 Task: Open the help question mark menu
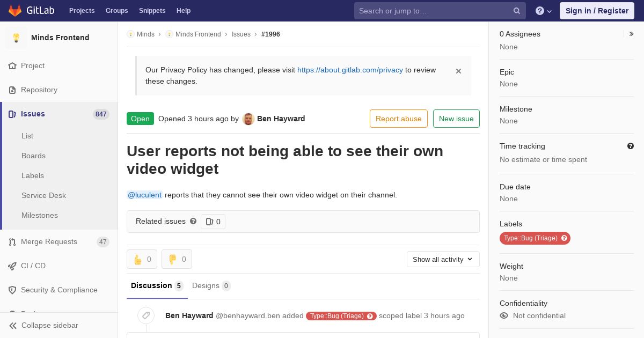pos(544,11)
